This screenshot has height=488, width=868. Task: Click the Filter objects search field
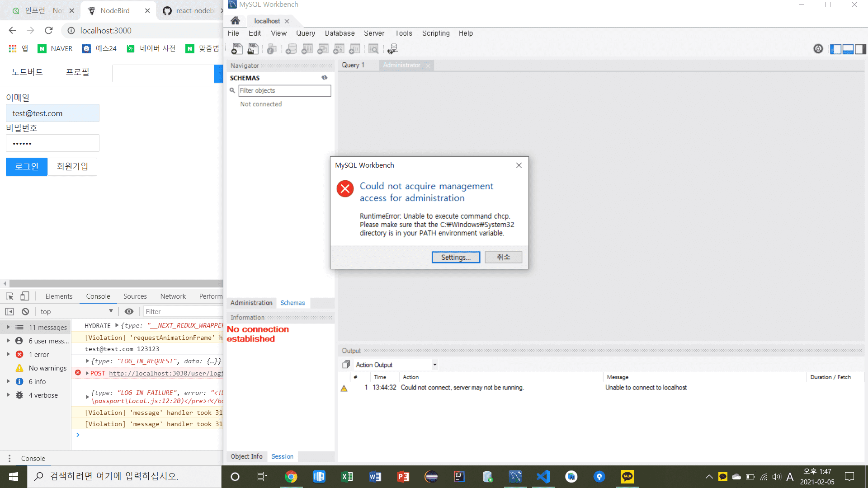point(284,90)
